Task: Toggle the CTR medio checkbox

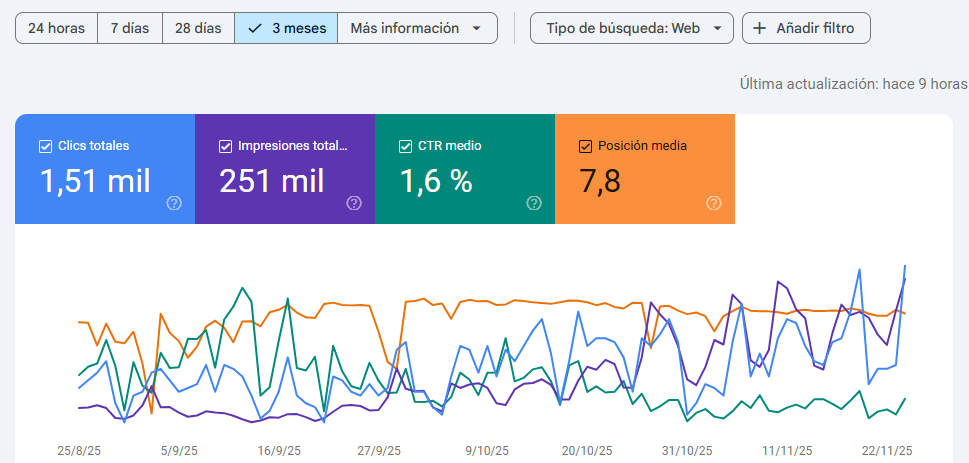Action: (405, 146)
